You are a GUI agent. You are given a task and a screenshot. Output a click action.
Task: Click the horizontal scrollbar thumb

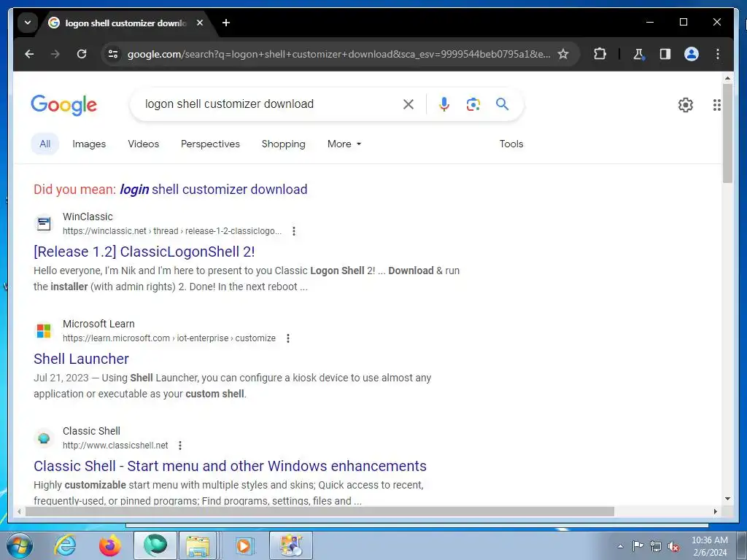click(320, 511)
